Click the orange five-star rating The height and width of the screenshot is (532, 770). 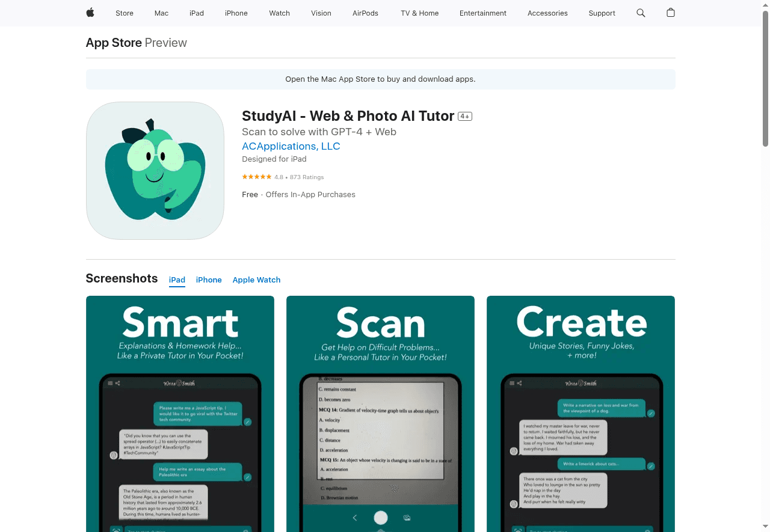pyautogui.click(x=257, y=177)
